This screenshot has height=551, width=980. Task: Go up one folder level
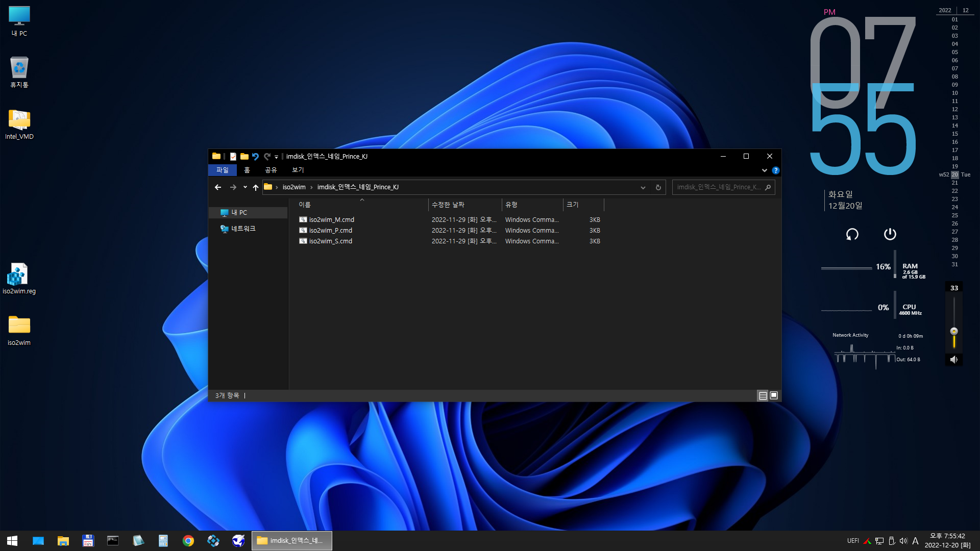click(256, 187)
